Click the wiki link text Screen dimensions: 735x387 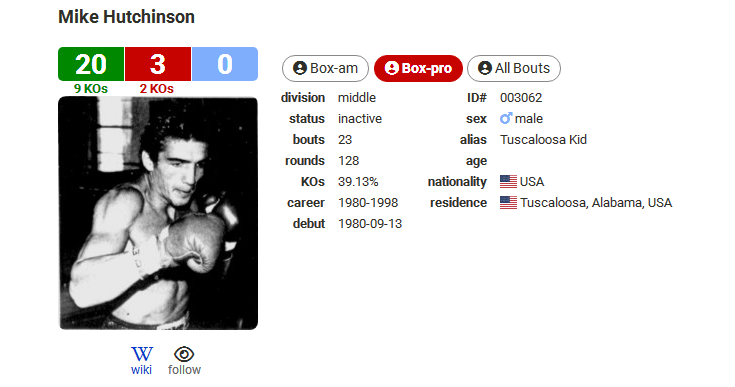(141, 370)
